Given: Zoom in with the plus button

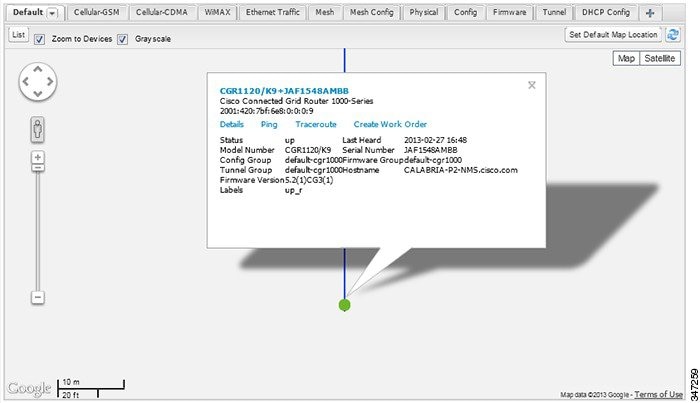Looking at the screenshot, I should [38, 157].
